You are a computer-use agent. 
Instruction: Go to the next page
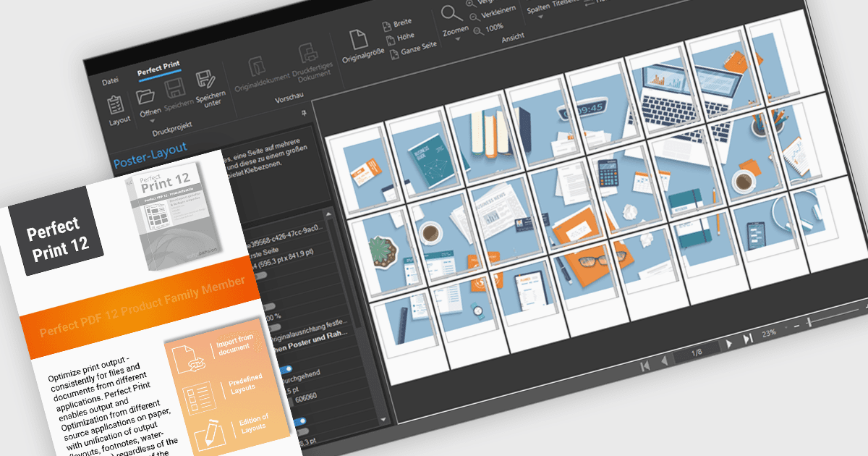coord(729,342)
